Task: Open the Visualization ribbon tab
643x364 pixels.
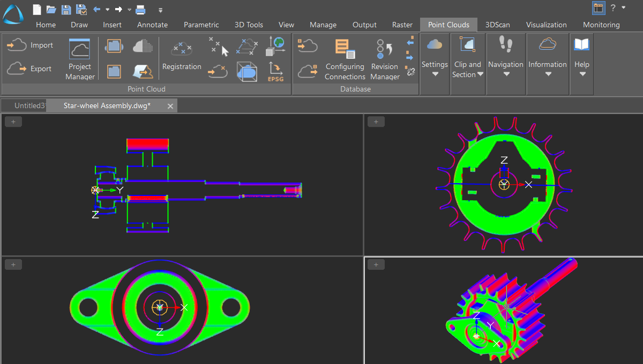Action: (546, 25)
